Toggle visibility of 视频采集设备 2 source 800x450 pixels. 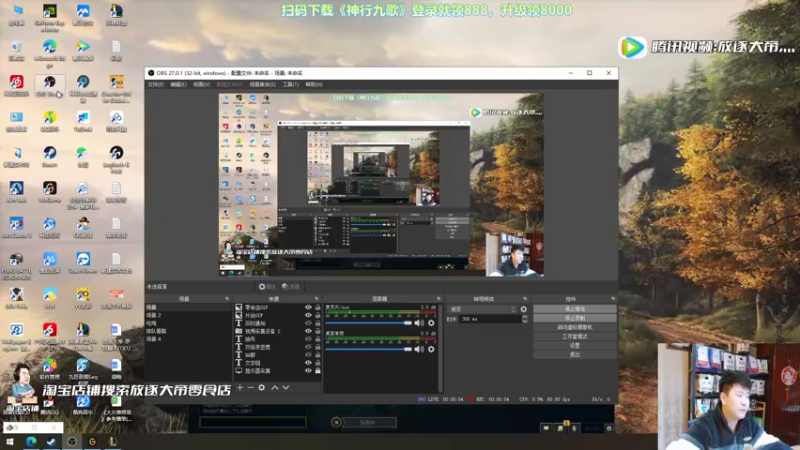pos(308,331)
